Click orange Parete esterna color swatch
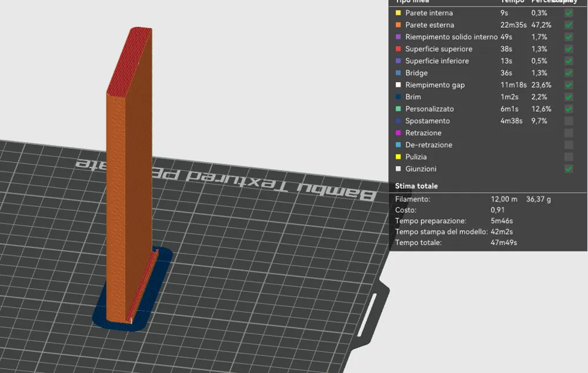 [x=398, y=25]
